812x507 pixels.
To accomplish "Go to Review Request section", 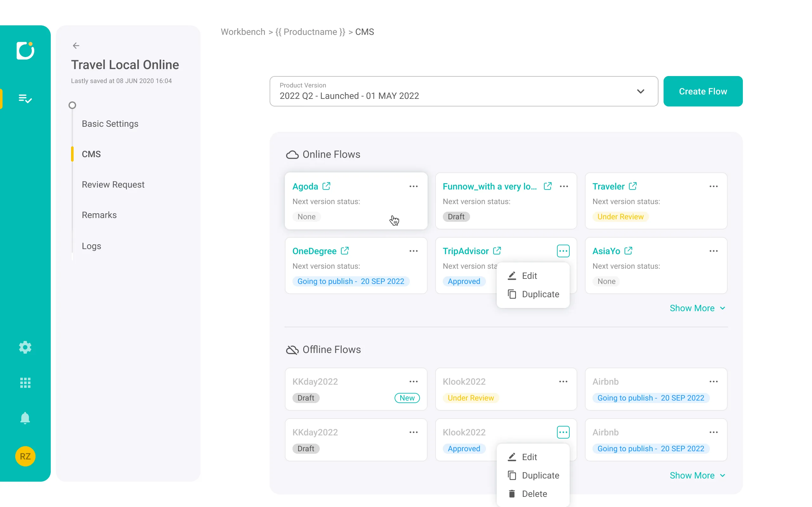I will pos(113,184).
